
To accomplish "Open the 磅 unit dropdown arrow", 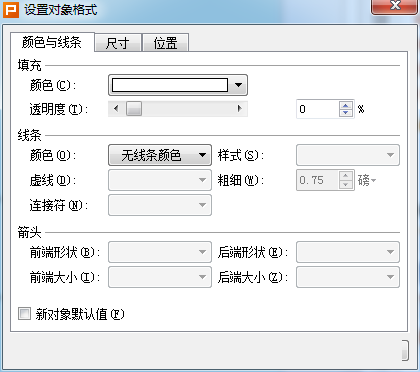I will click(x=374, y=181).
